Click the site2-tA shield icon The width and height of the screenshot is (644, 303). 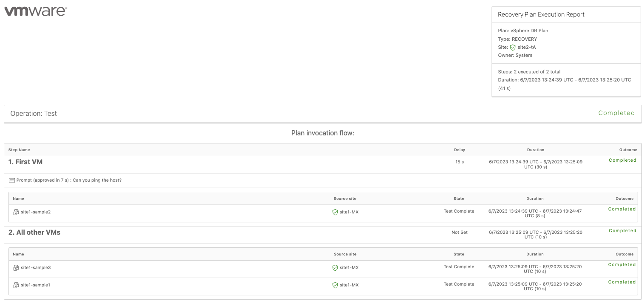tap(513, 48)
